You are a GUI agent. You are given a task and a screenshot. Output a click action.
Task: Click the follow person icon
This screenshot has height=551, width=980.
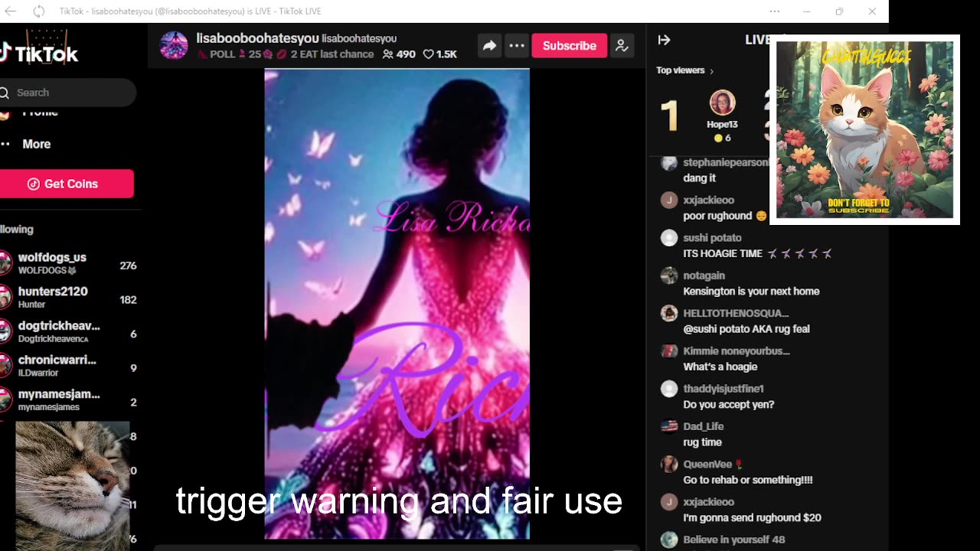tap(622, 46)
